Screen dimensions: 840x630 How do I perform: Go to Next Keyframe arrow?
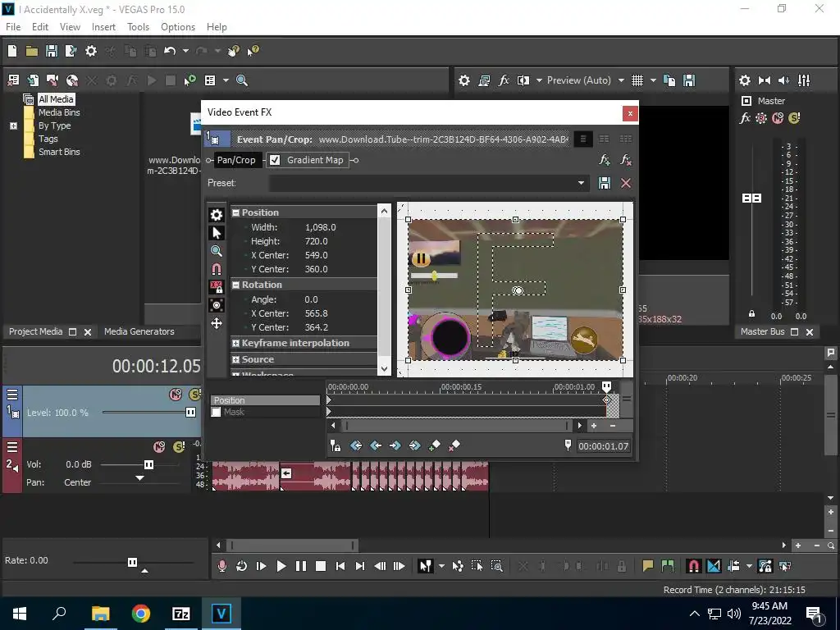395,445
